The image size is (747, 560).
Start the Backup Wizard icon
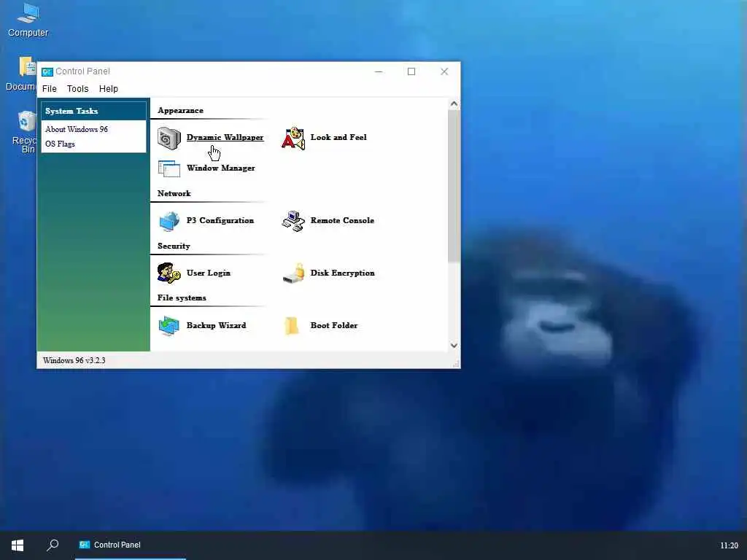(169, 326)
